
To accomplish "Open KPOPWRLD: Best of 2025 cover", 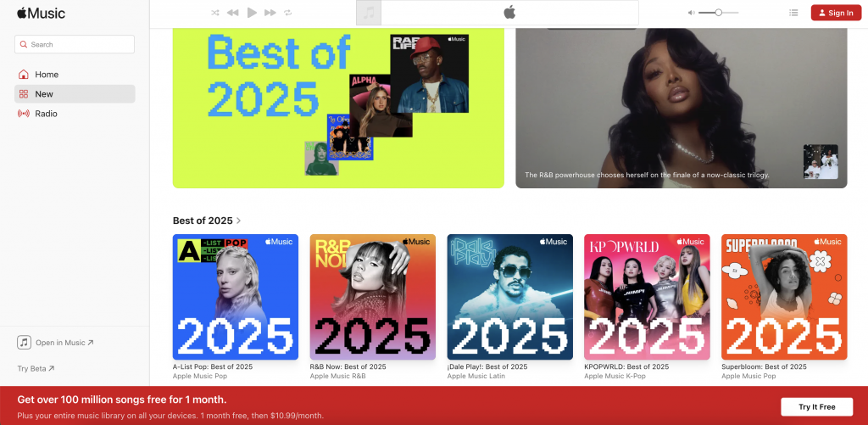I will tap(647, 297).
